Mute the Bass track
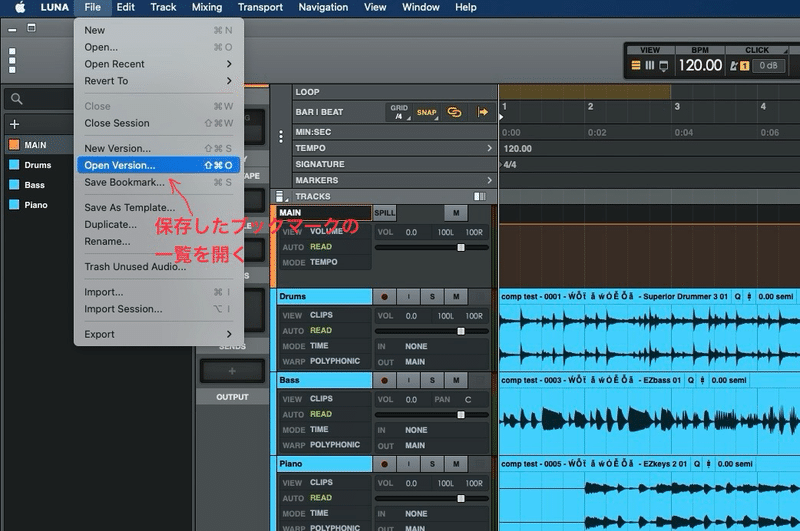The height and width of the screenshot is (531, 800). point(456,380)
